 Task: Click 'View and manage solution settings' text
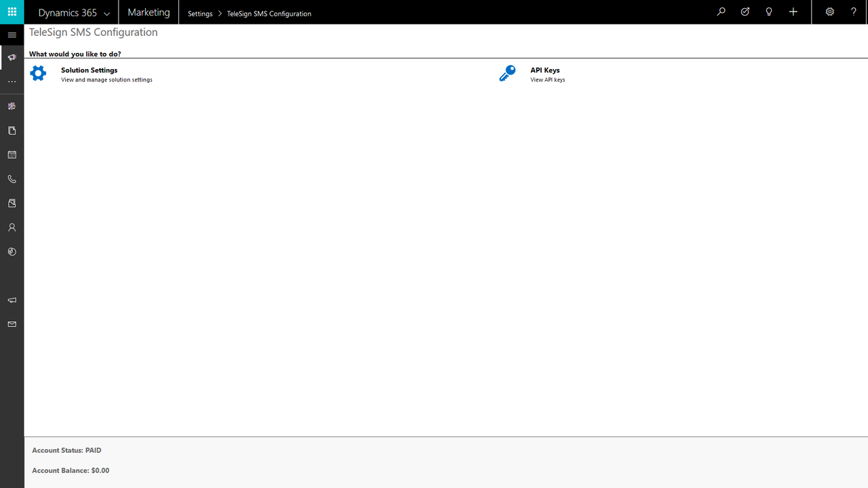coord(106,80)
